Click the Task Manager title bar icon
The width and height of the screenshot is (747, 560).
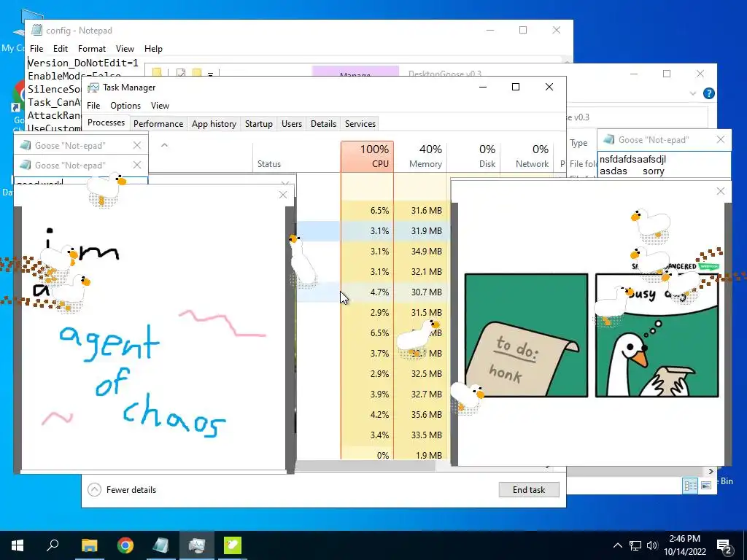tap(93, 87)
